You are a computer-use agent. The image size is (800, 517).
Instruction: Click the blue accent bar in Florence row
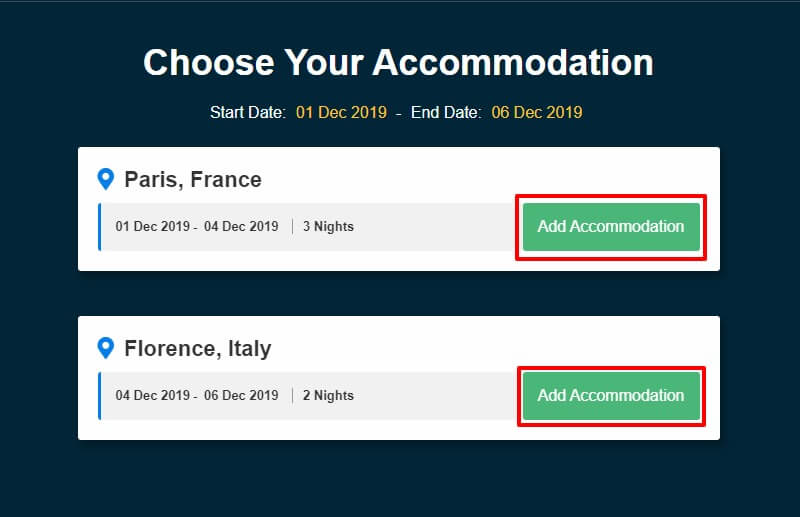pyautogui.click(x=100, y=396)
